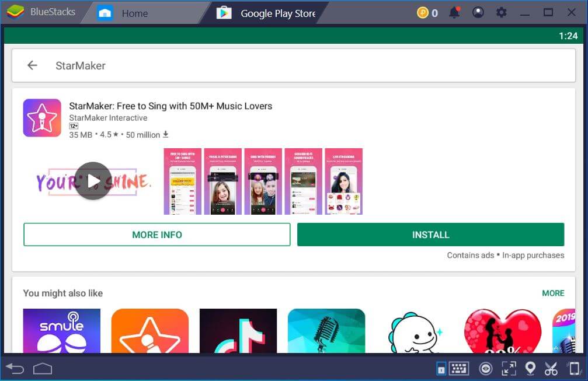Open the user account profile icon
The height and width of the screenshot is (381, 588).
click(478, 13)
